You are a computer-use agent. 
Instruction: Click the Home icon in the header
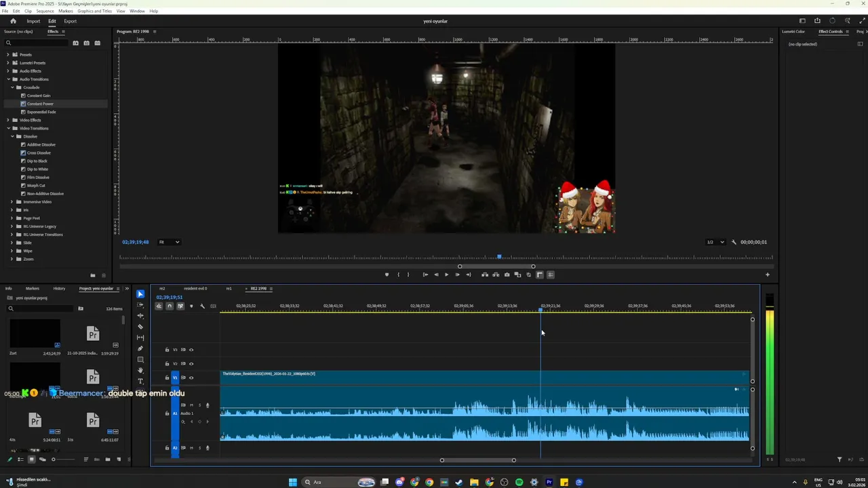(13, 21)
